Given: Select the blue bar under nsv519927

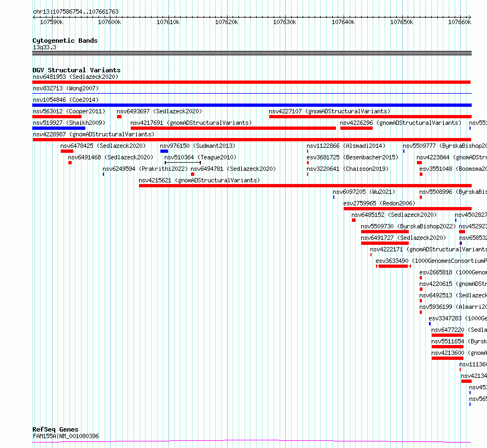Looking at the screenshot, I should pyautogui.click(x=59, y=128).
